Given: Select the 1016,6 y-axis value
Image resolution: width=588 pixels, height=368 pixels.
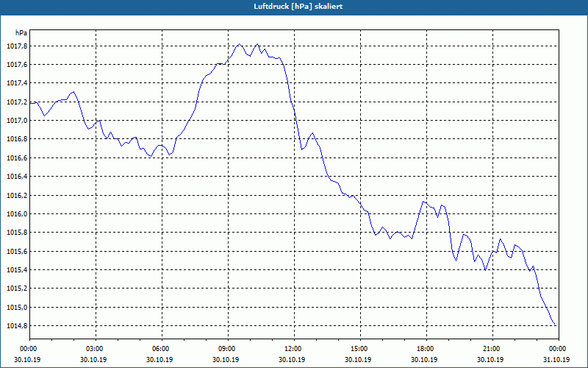Looking at the screenshot, I should coord(17,158).
